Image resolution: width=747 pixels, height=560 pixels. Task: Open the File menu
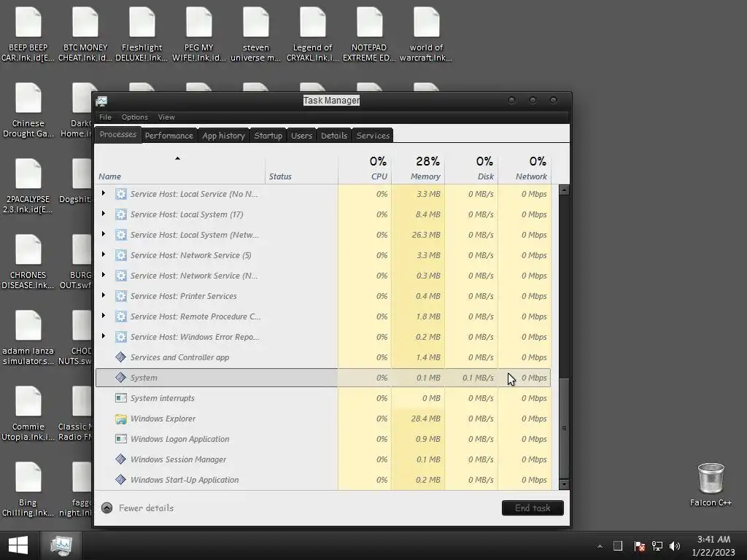105,117
